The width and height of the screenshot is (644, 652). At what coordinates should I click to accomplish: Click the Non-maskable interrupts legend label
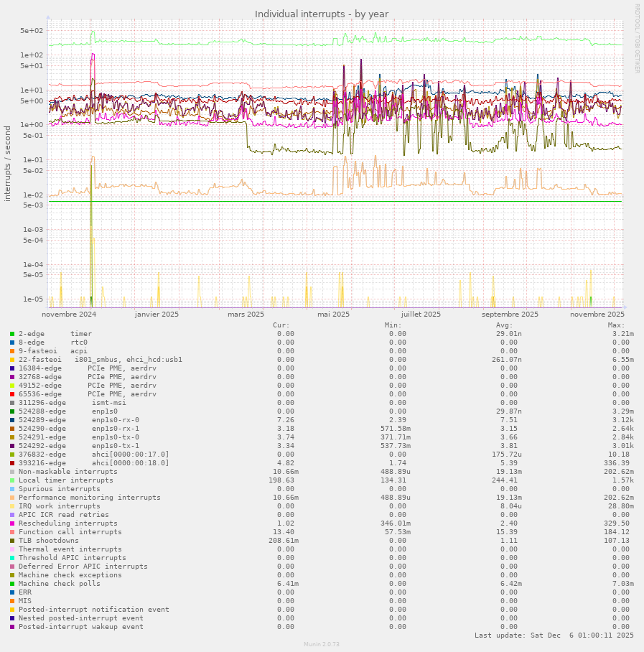(67, 472)
